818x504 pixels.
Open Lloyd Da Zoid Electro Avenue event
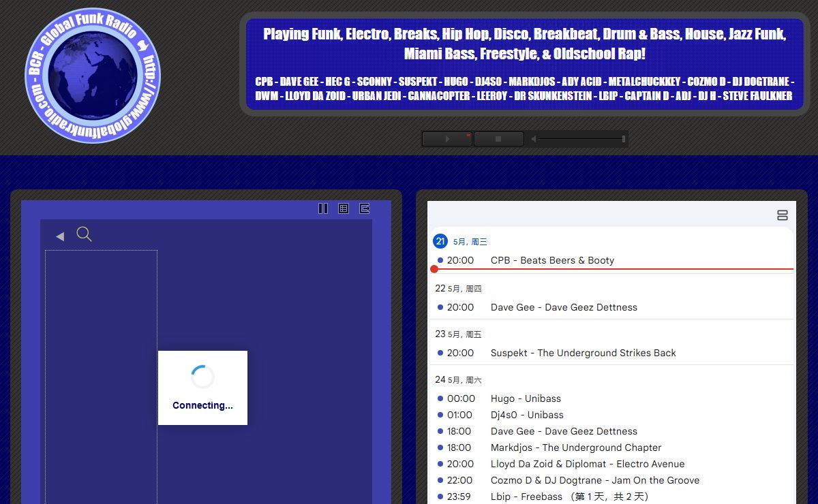[611, 464]
